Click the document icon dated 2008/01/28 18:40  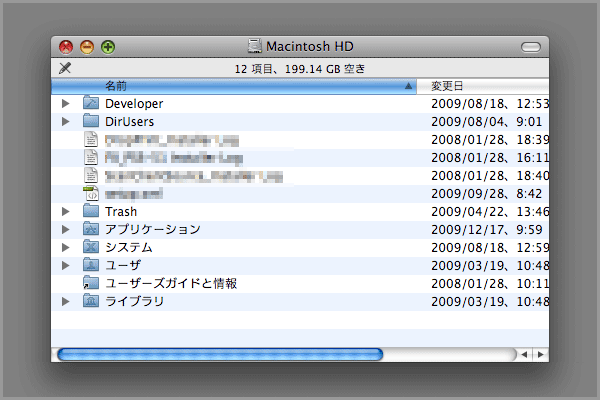click(x=91, y=175)
